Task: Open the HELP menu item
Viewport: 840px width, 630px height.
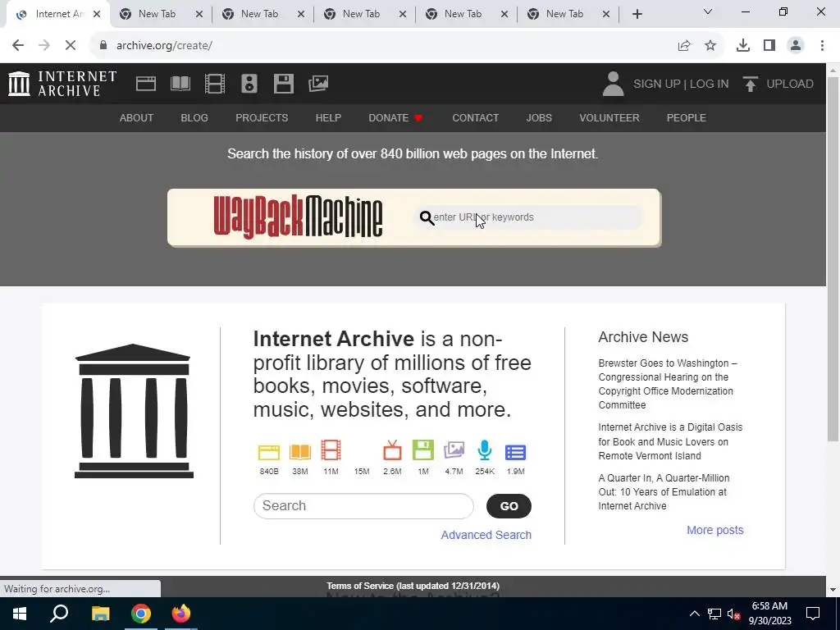Action: coord(328,118)
